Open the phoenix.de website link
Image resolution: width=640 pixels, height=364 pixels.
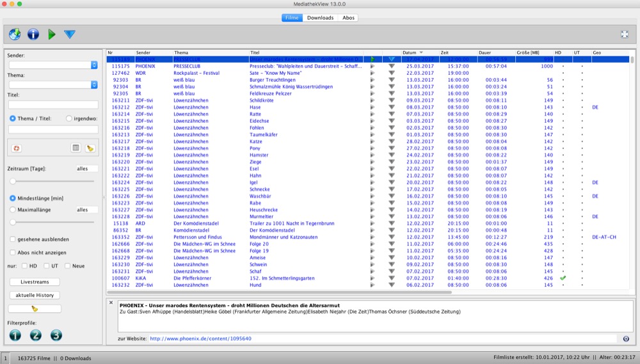pyautogui.click(x=200, y=338)
